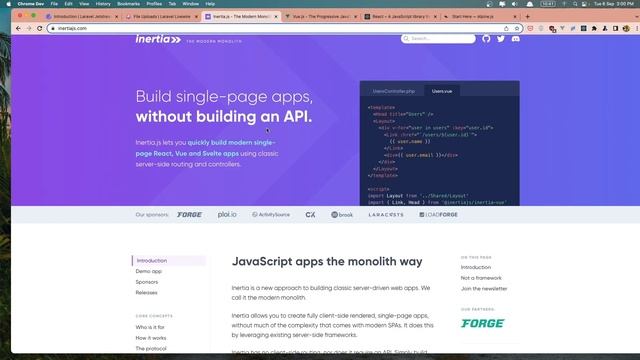
Task: Jump to Introduction in On This Page
Action: [476, 267]
